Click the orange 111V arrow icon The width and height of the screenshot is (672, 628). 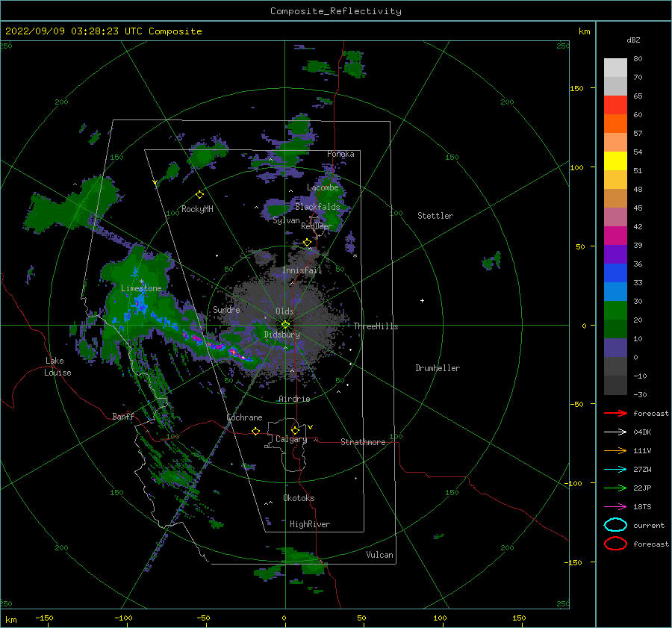pos(615,450)
